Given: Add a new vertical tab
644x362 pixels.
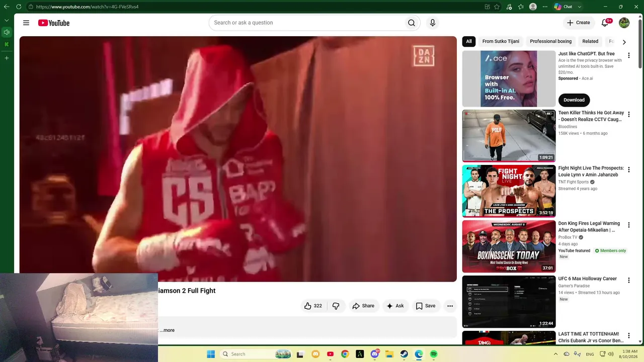Looking at the screenshot, I should (7, 58).
